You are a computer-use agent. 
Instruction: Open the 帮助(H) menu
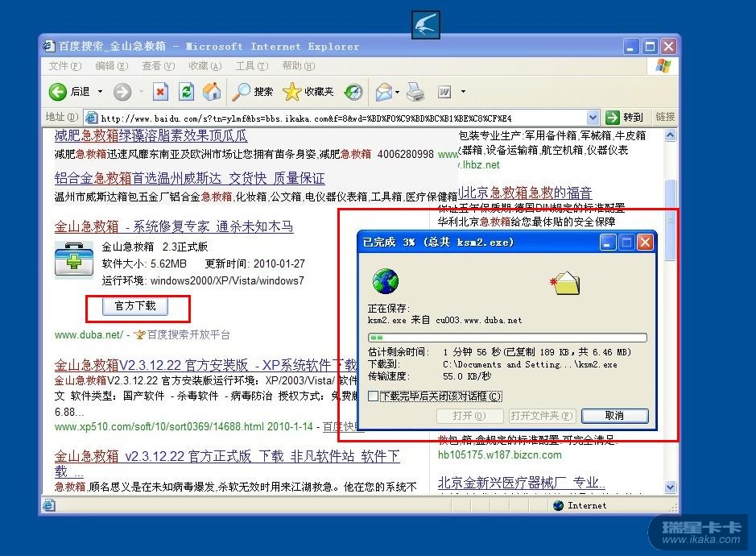click(299, 66)
